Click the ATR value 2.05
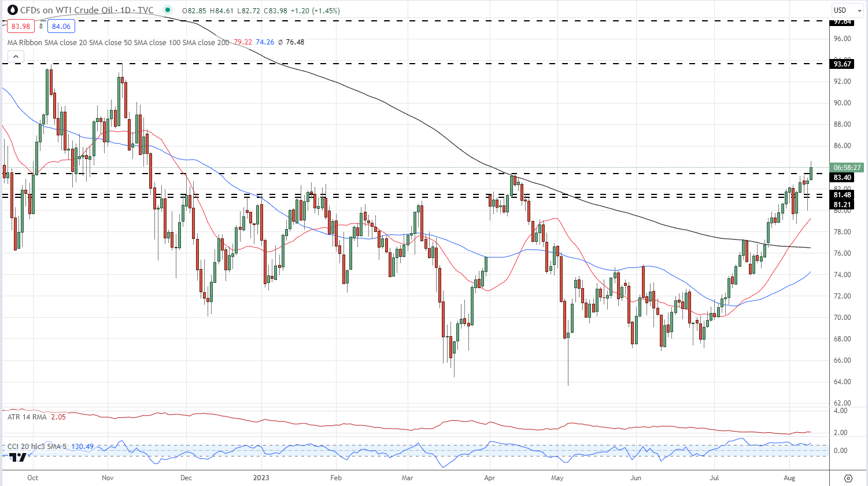Viewport: 868px width, 486px height. point(58,417)
